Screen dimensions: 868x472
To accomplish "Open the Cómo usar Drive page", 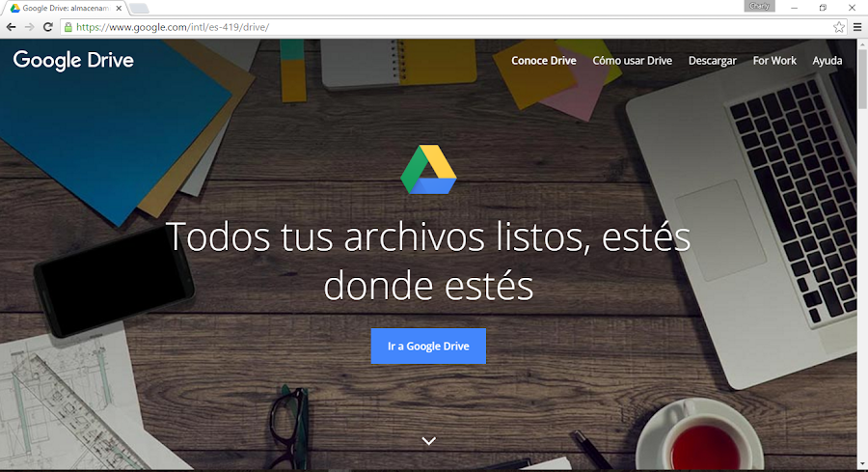I will point(632,61).
